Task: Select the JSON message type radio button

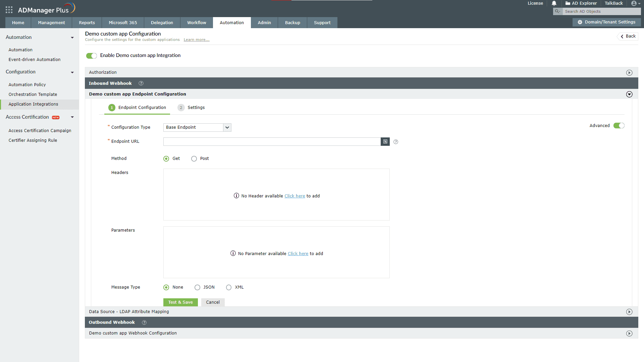Action: [197, 287]
